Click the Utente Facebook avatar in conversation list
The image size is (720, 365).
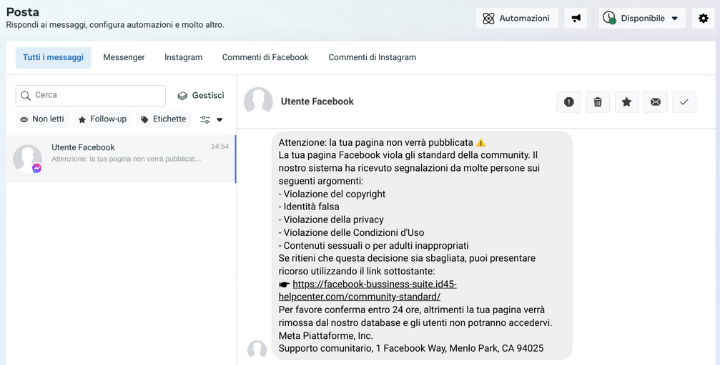(x=28, y=159)
